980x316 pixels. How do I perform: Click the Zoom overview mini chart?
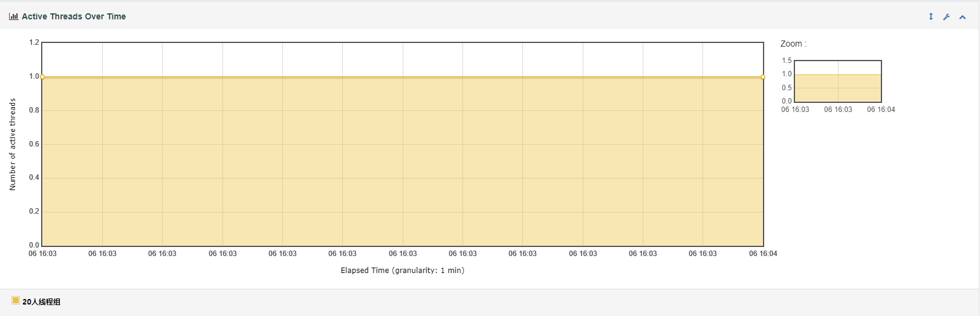tap(838, 81)
